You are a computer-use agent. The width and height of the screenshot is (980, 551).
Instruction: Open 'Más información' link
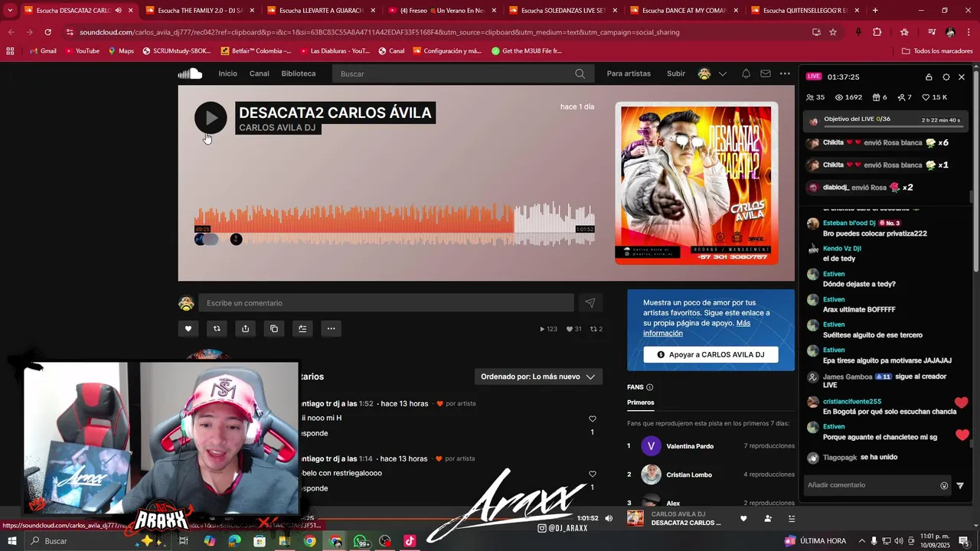697,328
